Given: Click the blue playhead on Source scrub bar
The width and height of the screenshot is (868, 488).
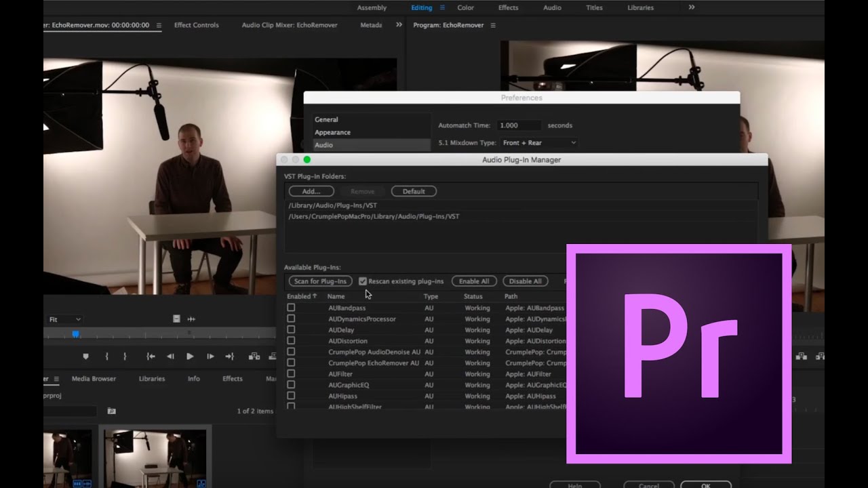Looking at the screenshot, I should point(76,333).
